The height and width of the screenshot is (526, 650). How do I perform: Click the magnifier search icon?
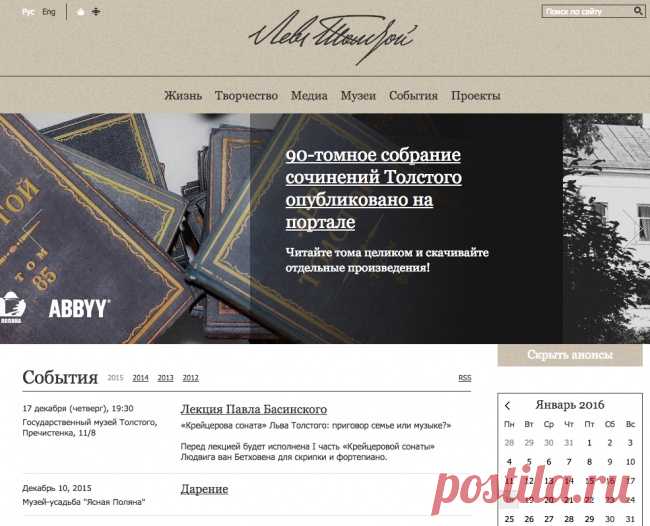tap(638, 11)
